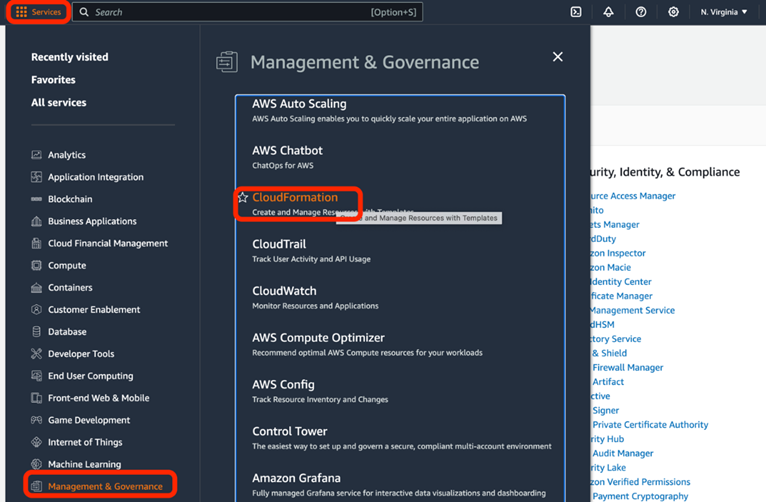Open the notifications bell icon
Image resolution: width=766 pixels, height=502 pixels.
coord(608,12)
